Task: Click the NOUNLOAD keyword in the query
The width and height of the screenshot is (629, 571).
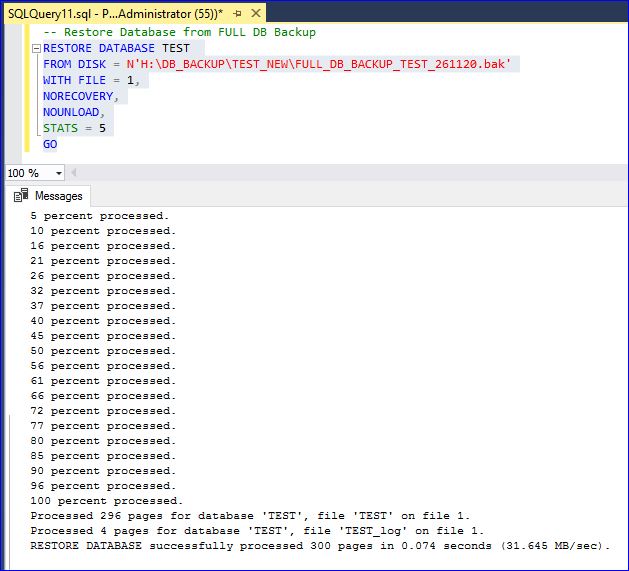Action: [x=73, y=112]
